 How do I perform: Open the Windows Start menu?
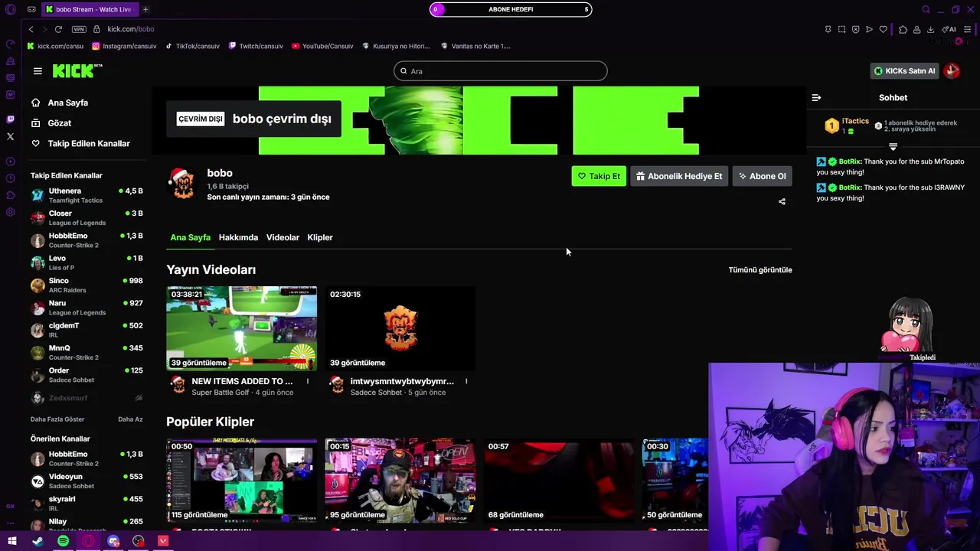pyautogui.click(x=12, y=541)
